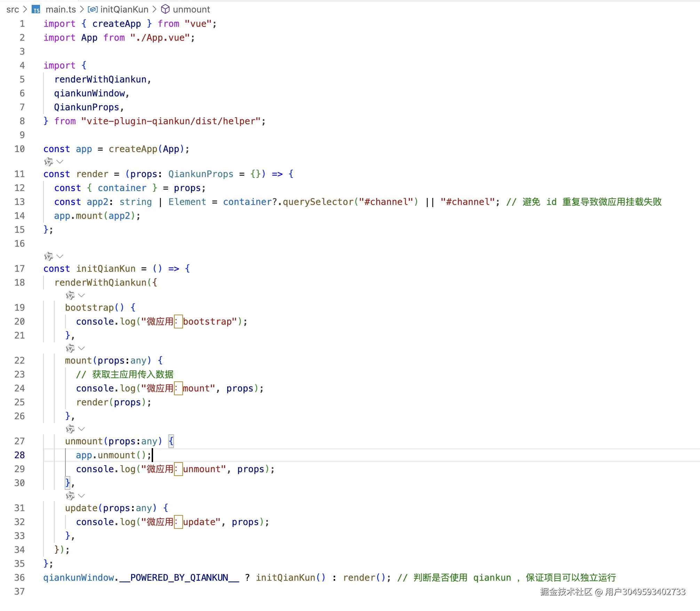Click the TypeScript file icon in the breadcrumb

(36, 9)
